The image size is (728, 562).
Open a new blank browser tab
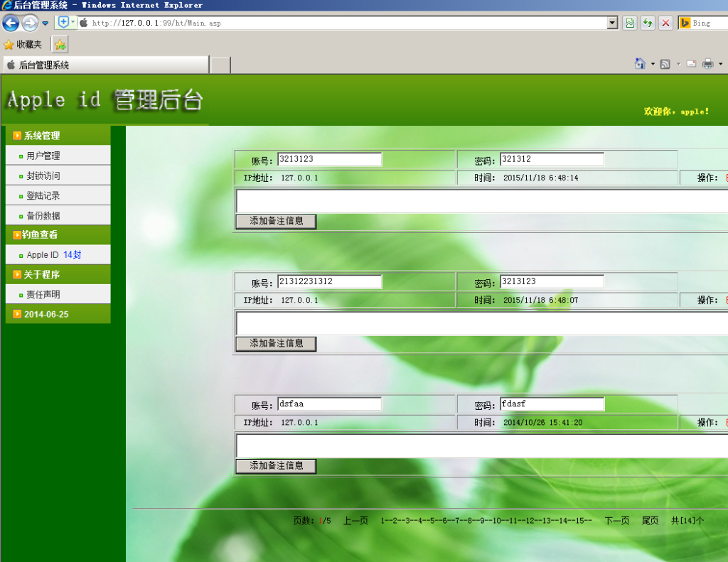[x=220, y=65]
